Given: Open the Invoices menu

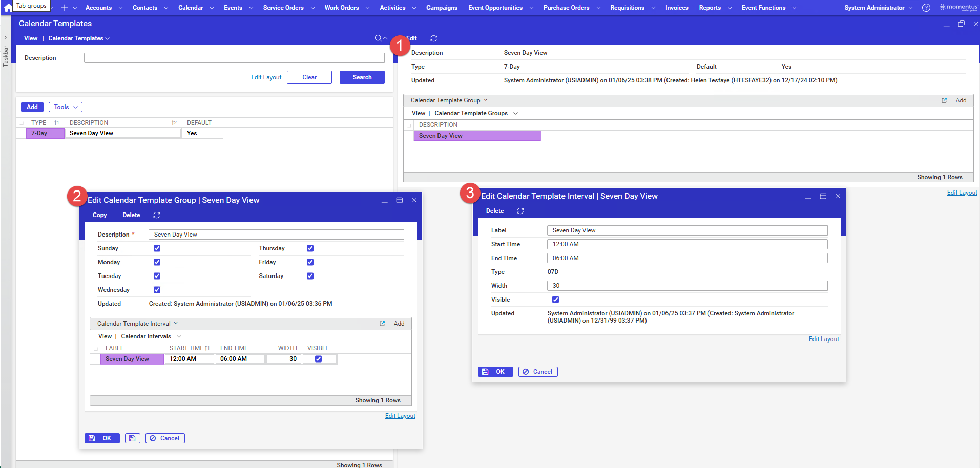Looking at the screenshot, I should [677, 8].
